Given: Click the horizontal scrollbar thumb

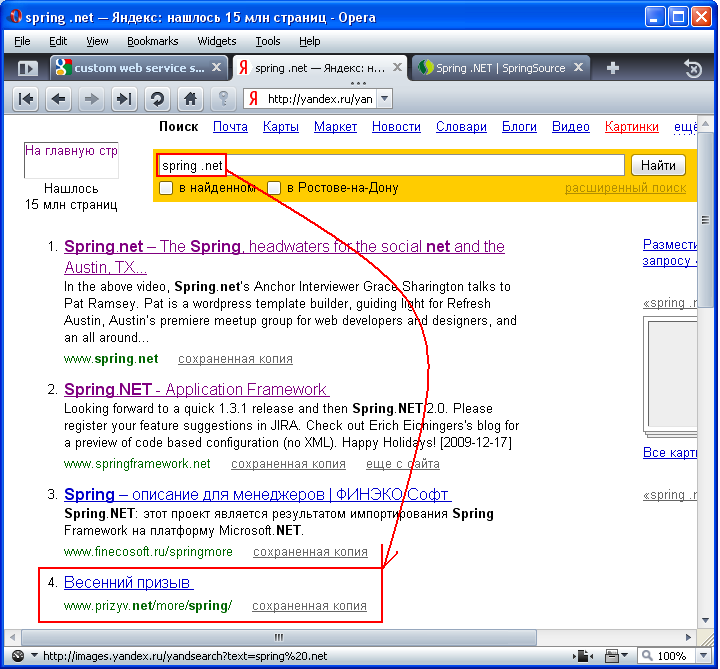Looking at the screenshot, I should (279, 637).
